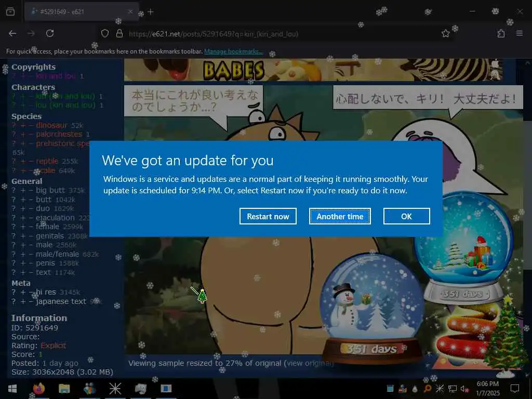The image size is (532, 399).
Task: Open the duo tag link
Action: pyautogui.click(x=43, y=208)
